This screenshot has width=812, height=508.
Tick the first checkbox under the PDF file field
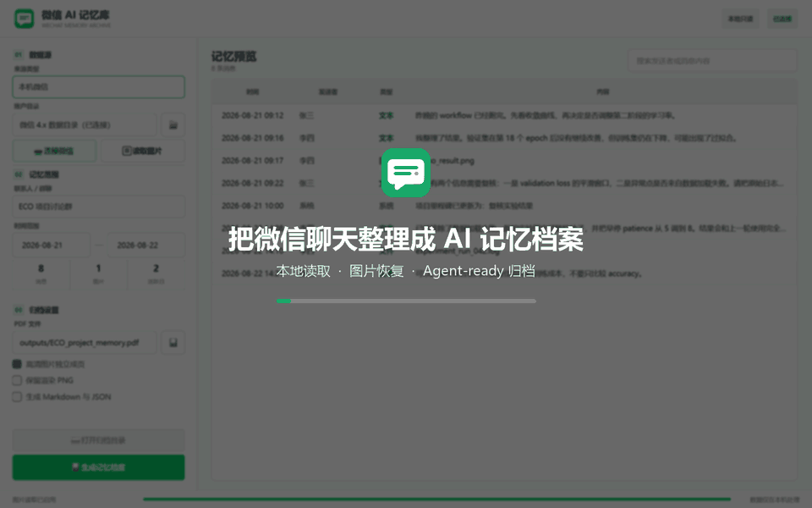pyautogui.click(x=17, y=364)
